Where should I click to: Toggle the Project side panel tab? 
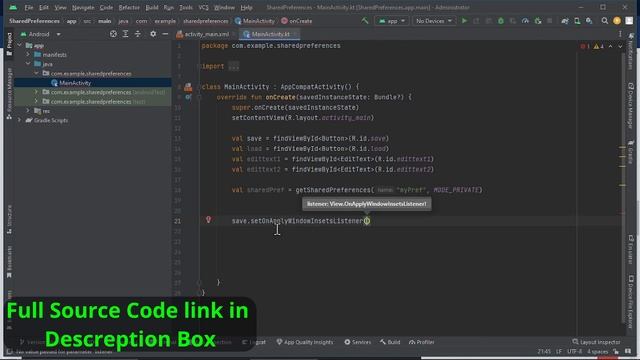click(x=9, y=44)
